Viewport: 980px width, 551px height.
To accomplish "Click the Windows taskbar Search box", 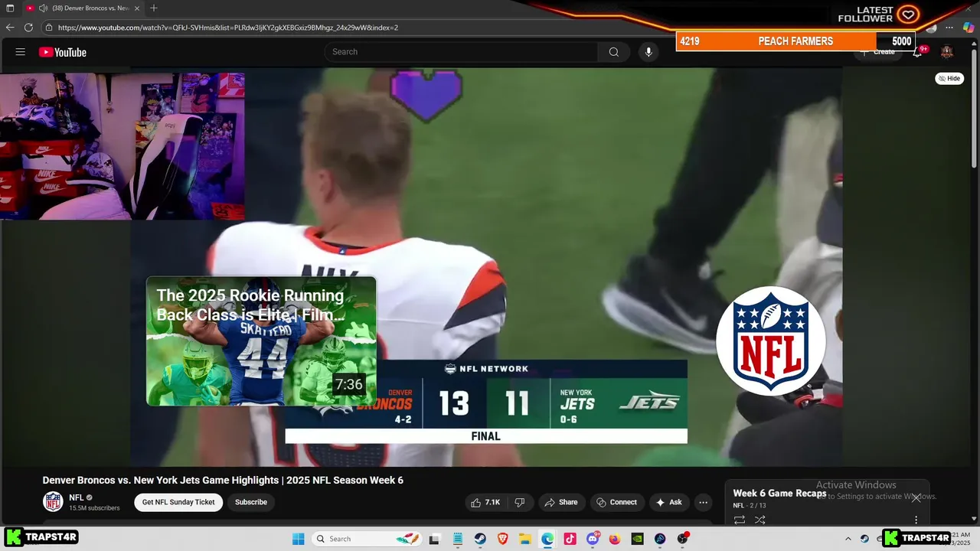I will (367, 539).
